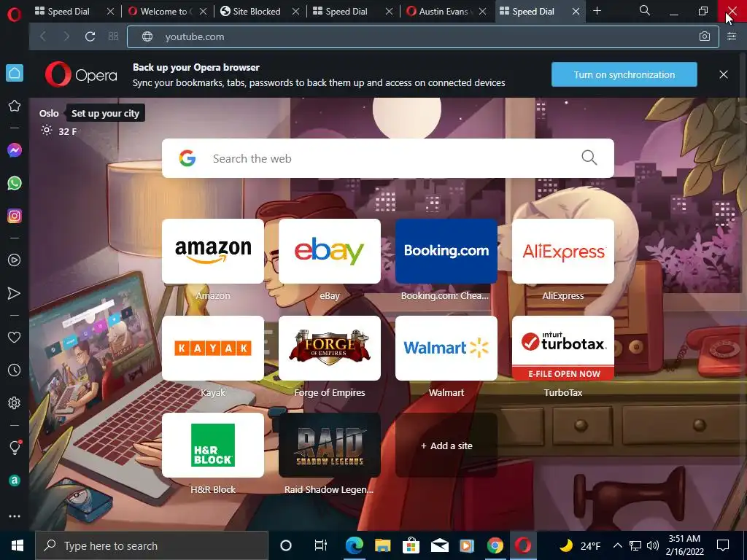Open WhatsApp in the sidebar
The image size is (747, 560).
coord(15,183)
